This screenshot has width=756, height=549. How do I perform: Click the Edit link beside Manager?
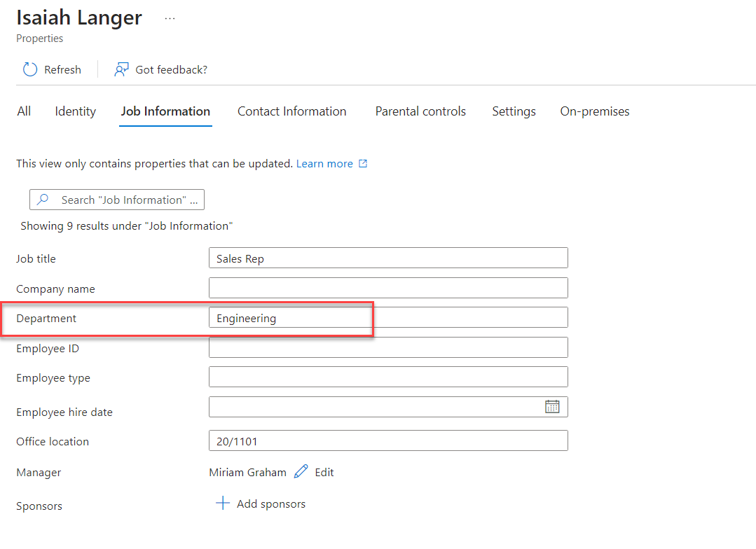coord(323,471)
